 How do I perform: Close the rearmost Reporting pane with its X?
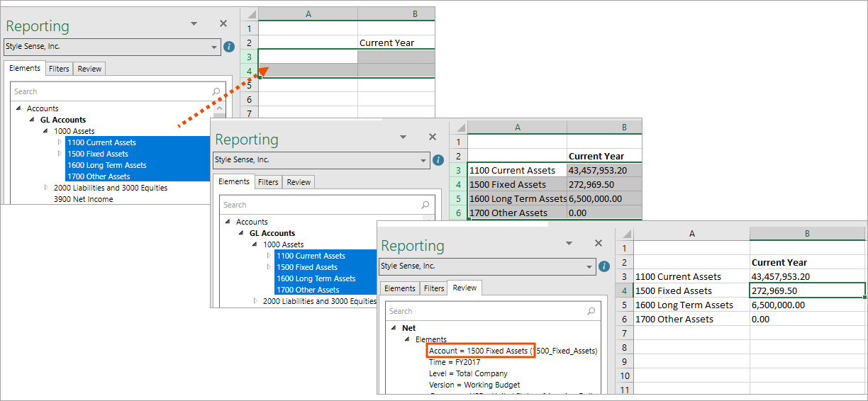click(x=223, y=23)
